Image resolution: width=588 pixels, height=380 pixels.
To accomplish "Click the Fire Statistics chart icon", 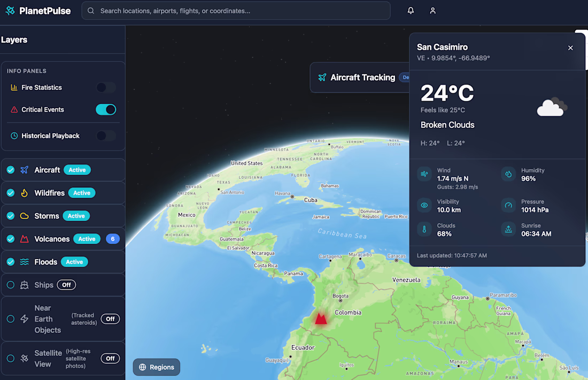I will 14,87.
